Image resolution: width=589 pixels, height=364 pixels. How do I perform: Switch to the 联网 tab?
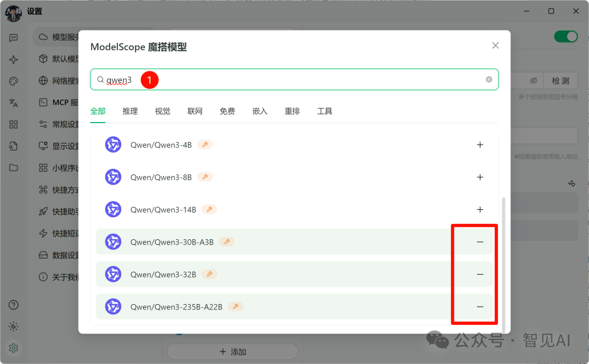point(195,111)
